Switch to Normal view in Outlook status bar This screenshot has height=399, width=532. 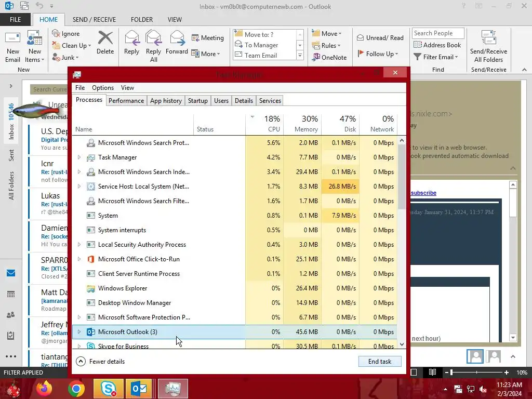tap(414, 372)
